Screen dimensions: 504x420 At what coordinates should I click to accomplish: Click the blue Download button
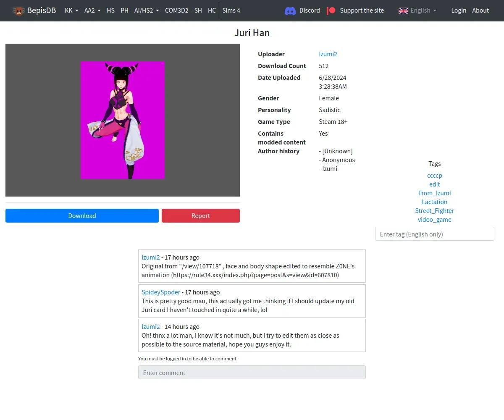coord(82,215)
